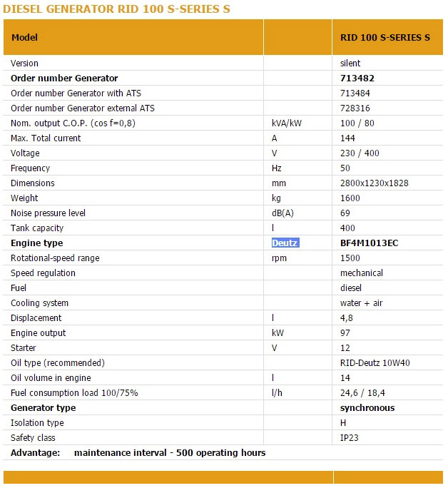Image resolution: width=448 pixels, height=488 pixels.
Task: Select the weight value 1600
Action: pos(350,198)
